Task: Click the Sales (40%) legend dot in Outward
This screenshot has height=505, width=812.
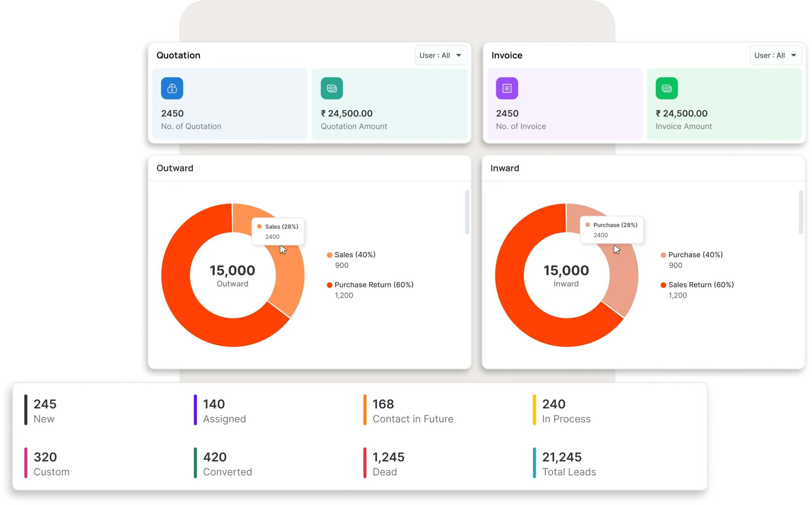Action: (330, 255)
